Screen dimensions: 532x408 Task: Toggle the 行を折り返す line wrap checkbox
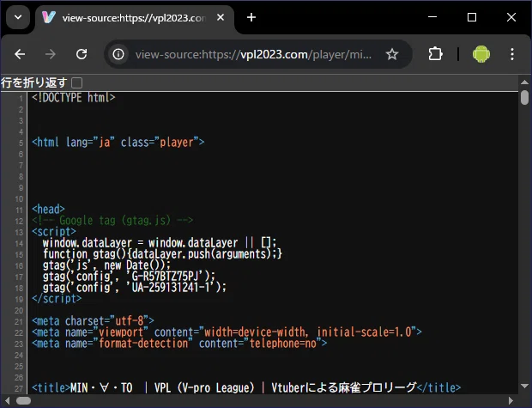pyautogui.click(x=77, y=83)
